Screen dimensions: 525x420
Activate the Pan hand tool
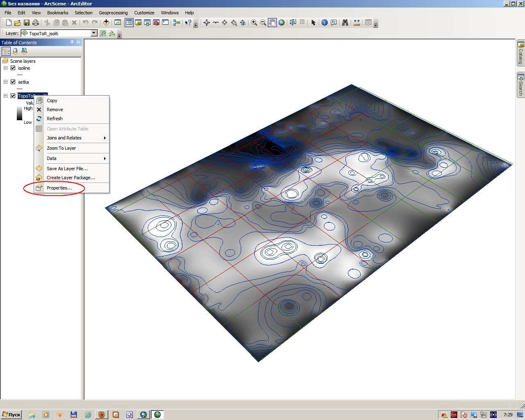272,23
